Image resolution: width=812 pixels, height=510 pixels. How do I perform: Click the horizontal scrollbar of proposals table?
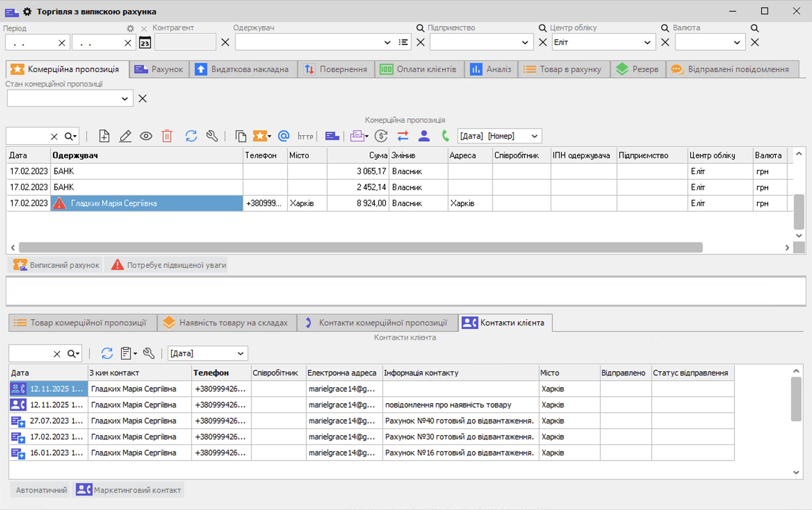(x=360, y=247)
